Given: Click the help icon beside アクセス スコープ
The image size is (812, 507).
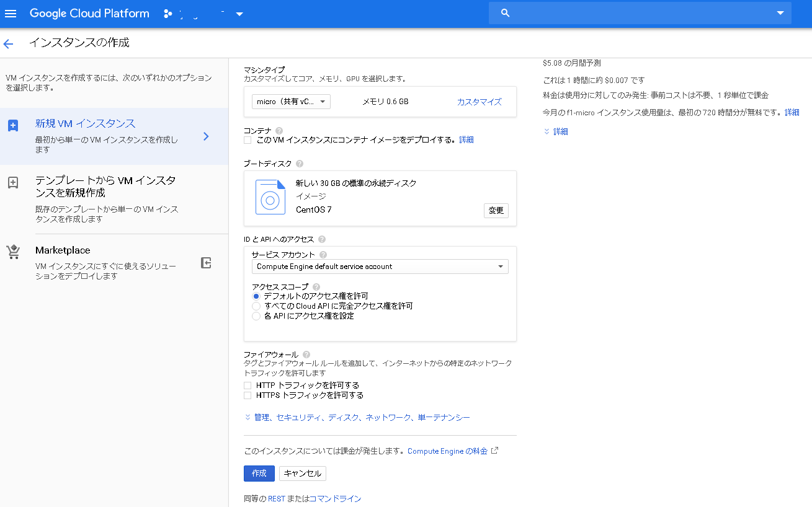Looking at the screenshot, I should click(316, 287).
